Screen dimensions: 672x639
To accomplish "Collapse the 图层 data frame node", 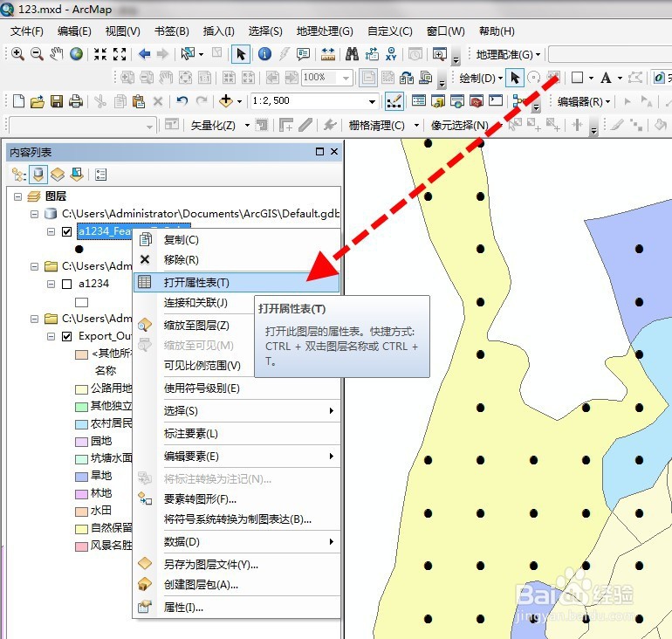I will tap(17, 196).
